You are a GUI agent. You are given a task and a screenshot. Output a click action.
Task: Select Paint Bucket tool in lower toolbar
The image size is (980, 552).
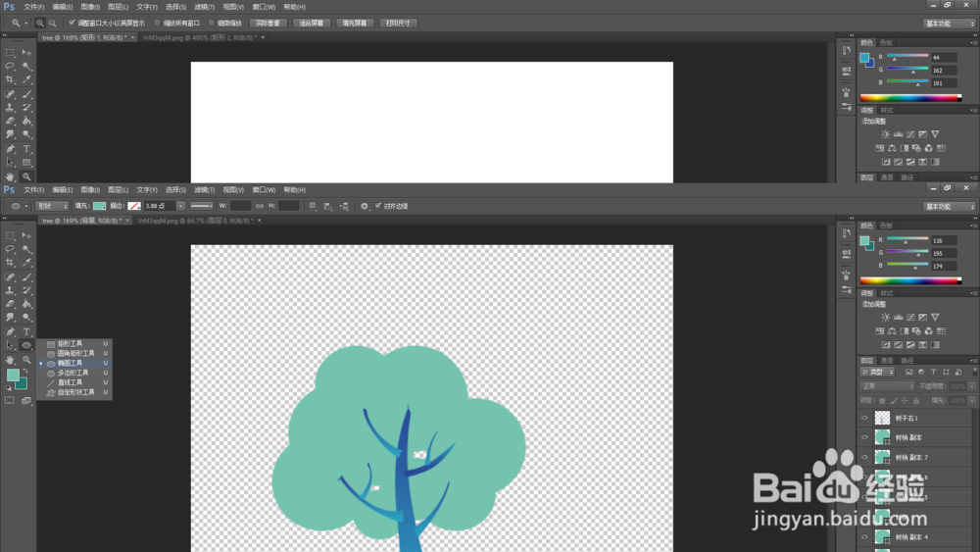click(x=26, y=304)
